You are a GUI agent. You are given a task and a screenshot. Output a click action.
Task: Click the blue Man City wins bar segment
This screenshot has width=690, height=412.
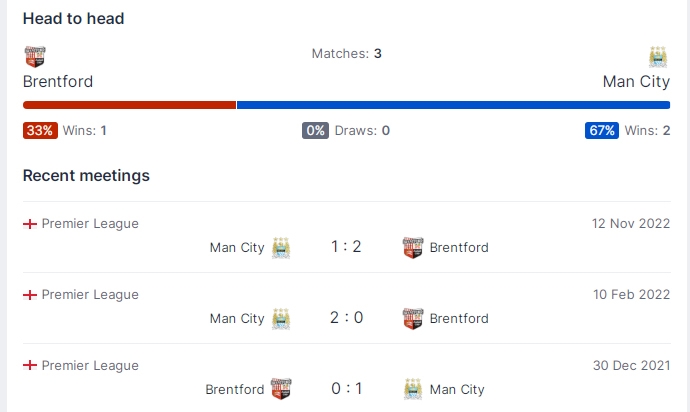[454, 105]
